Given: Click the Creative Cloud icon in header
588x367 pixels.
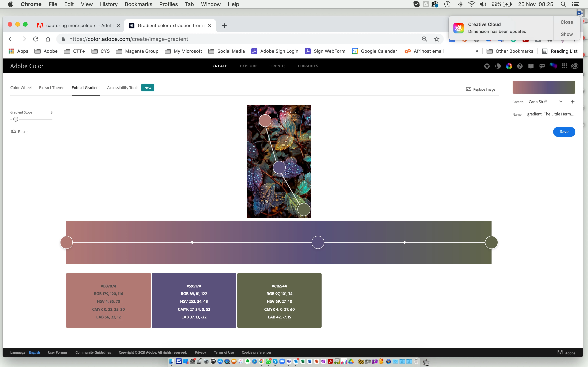Looking at the screenshot, I should [575, 66].
